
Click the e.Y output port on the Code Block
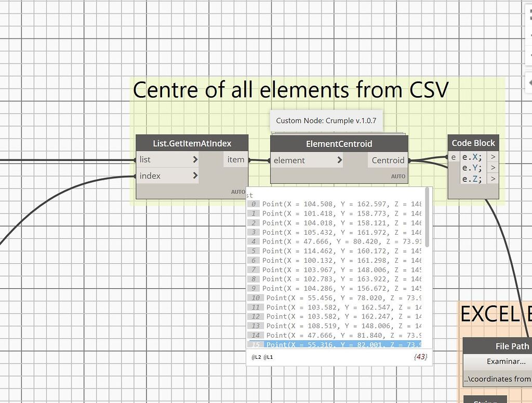tap(493, 167)
